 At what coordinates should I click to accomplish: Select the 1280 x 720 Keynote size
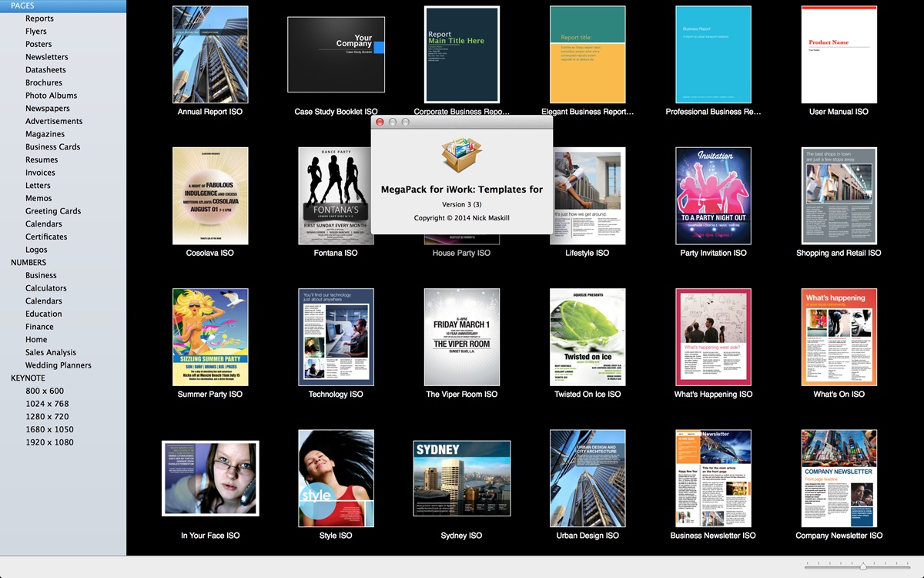coord(47,417)
